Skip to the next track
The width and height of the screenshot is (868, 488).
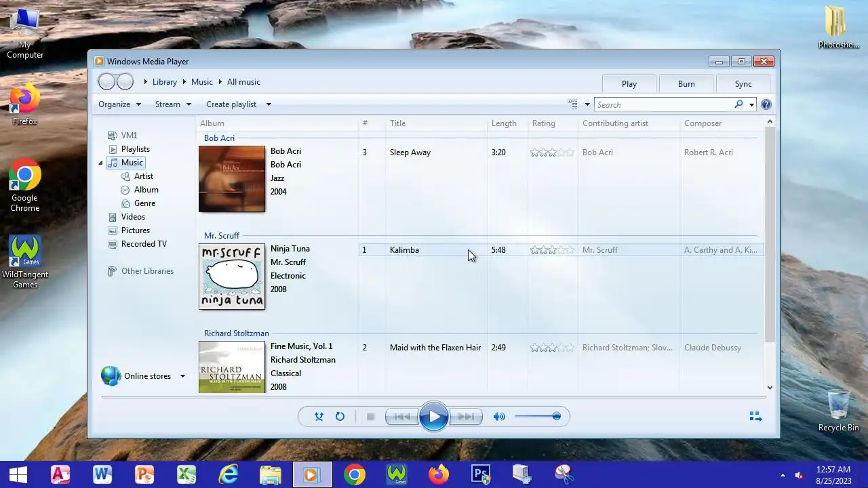pos(466,416)
